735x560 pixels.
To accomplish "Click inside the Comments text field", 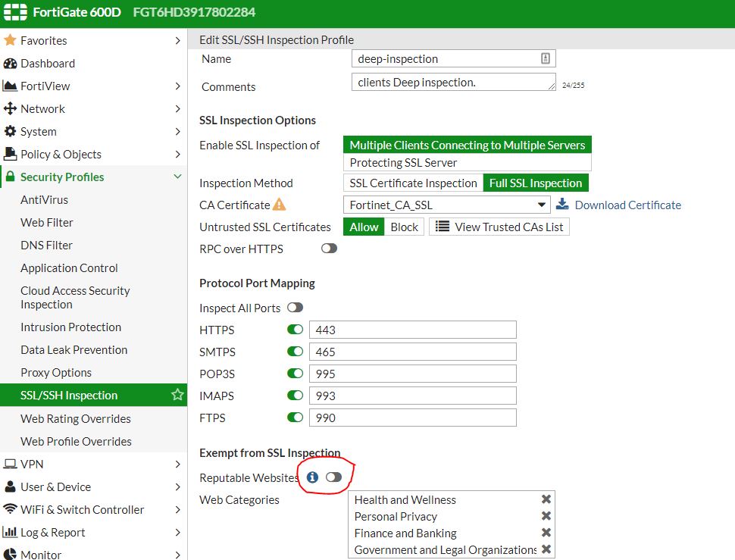I will point(453,81).
